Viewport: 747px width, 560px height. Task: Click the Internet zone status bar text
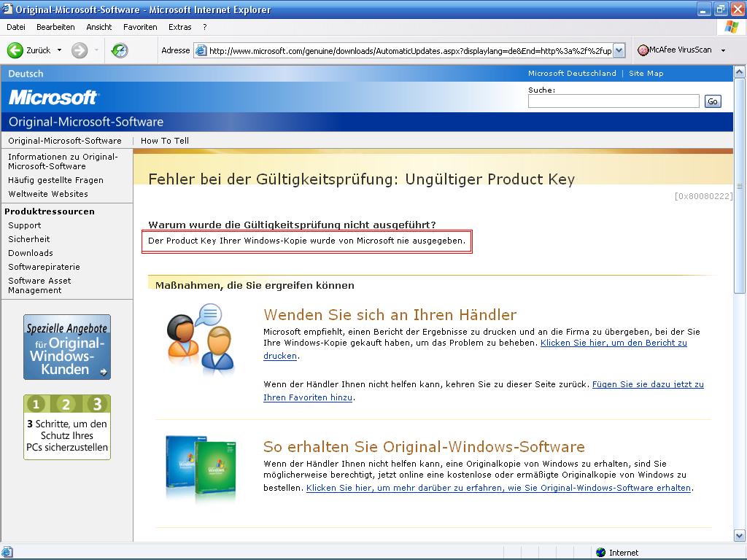pyautogui.click(x=624, y=553)
